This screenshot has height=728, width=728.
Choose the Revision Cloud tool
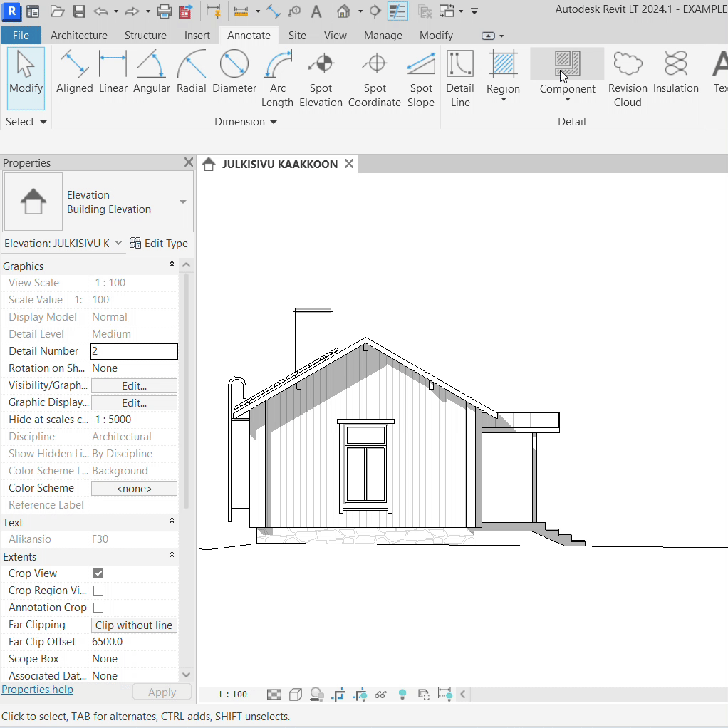(x=627, y=80)
